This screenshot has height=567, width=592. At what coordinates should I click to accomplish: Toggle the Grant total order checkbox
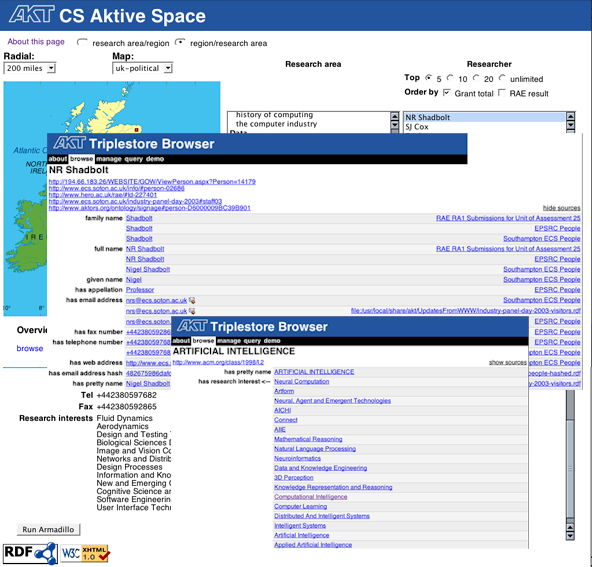tap(447, 92)
